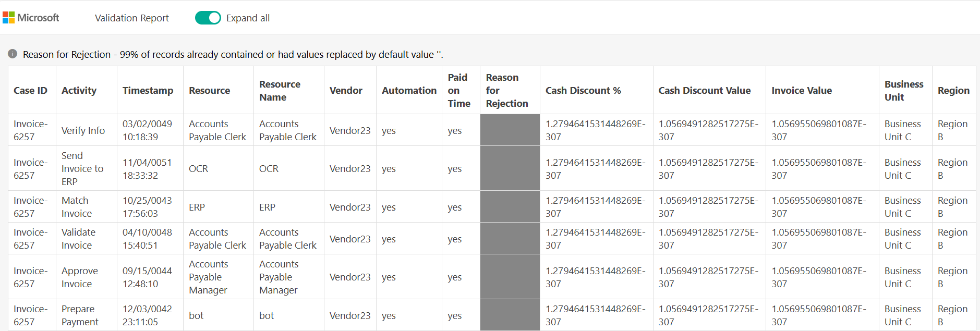
Task: Select the Validation Report title
Action: pyautogui.click(x=131, y=18)
